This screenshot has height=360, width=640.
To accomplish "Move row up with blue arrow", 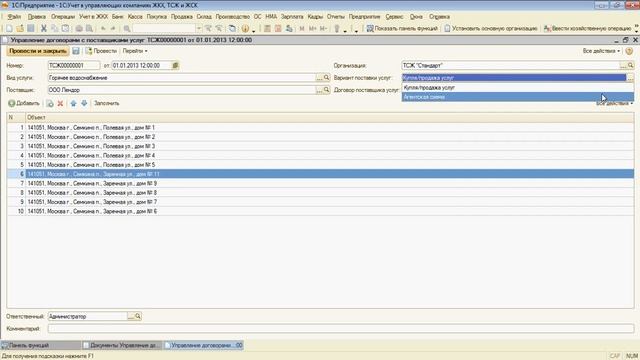I will [x=73, y=104].
